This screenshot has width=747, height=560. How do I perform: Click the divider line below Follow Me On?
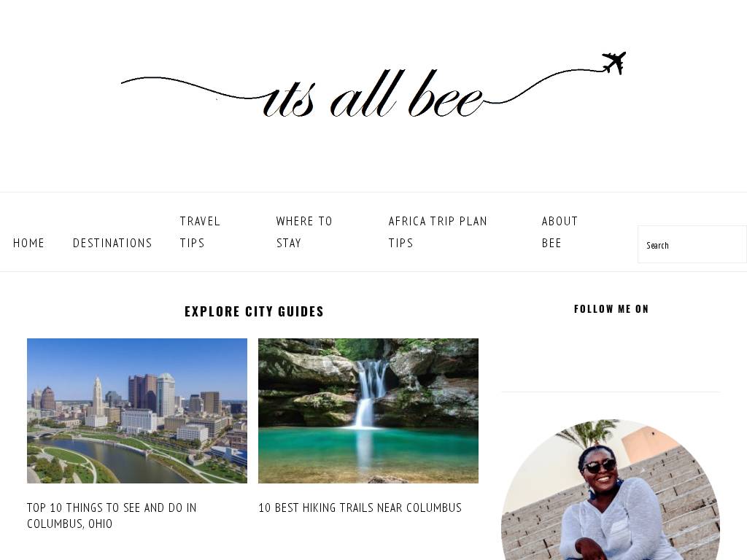[611, 392]
